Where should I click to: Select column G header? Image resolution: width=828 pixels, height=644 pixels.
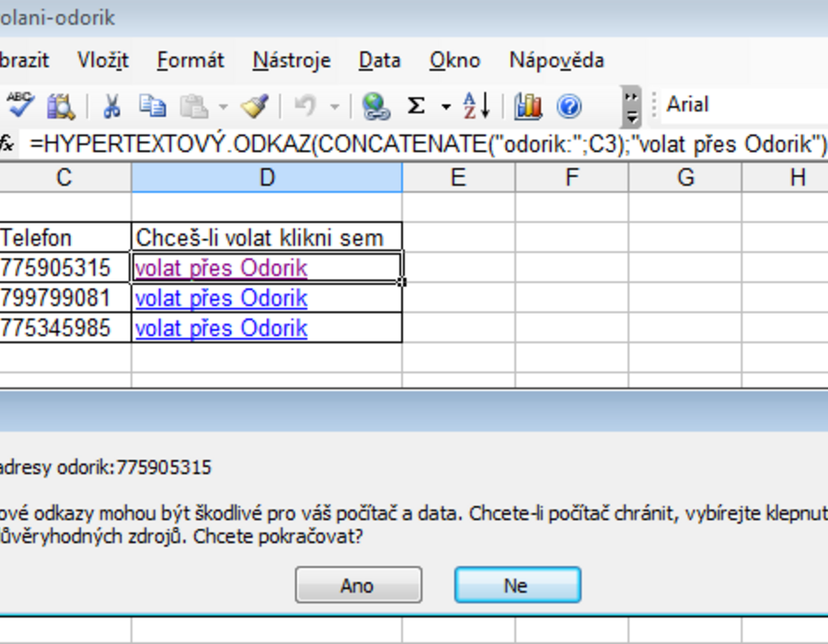coord(685,178)
